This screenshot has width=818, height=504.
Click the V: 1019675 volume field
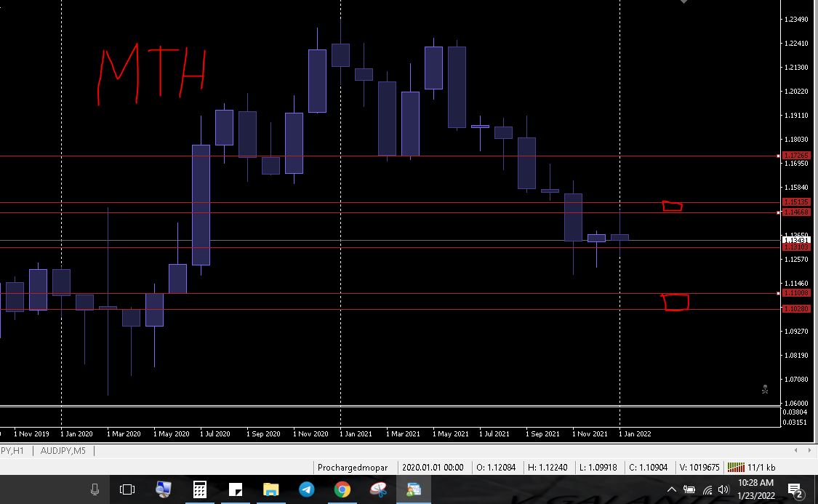click(699, 468)
